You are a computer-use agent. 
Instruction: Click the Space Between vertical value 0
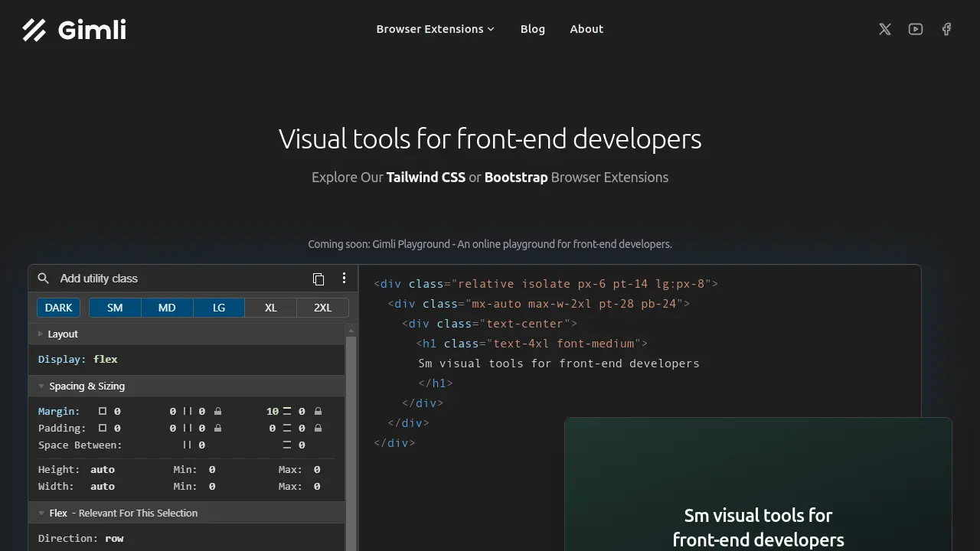302,445
